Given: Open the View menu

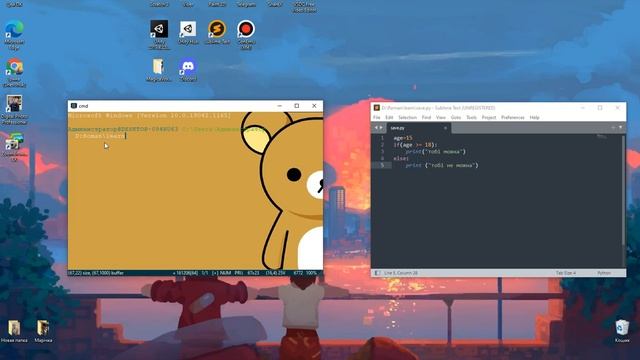Looking at the screenshot, I should [441, 118].
